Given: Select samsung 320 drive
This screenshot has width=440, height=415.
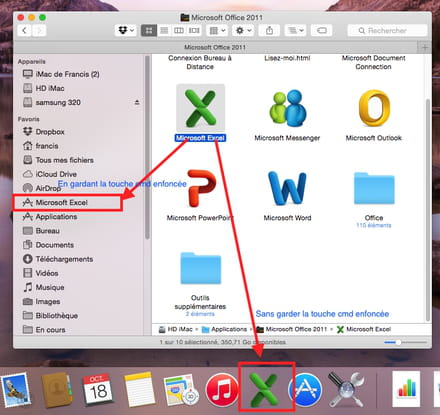Looking at the screenshot, I should (52, 102).
